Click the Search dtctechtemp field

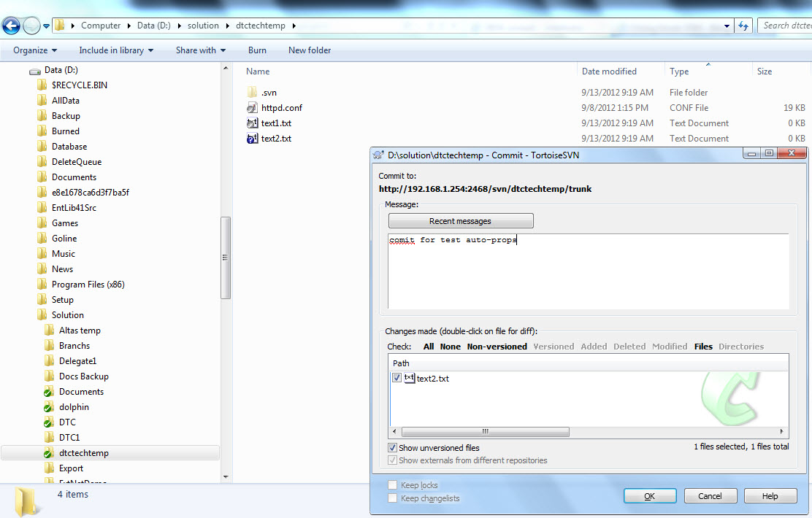click(786, 26)
